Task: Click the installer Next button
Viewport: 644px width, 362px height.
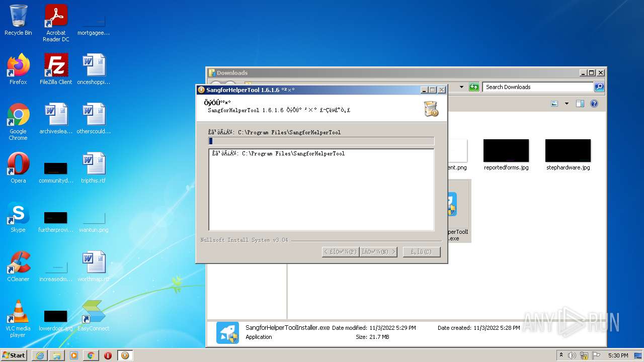Action: pyautogui.click(x=378, y=251)
